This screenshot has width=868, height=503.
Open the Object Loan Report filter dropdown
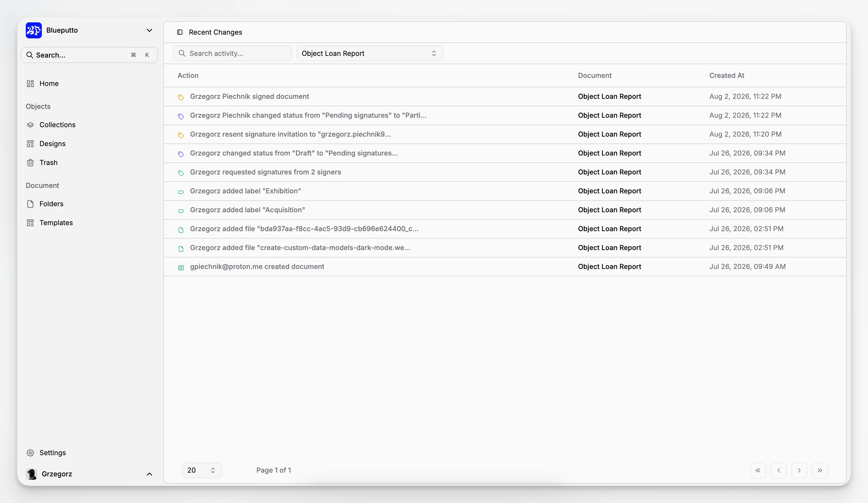pyautogui.click(x=370, y=54)
